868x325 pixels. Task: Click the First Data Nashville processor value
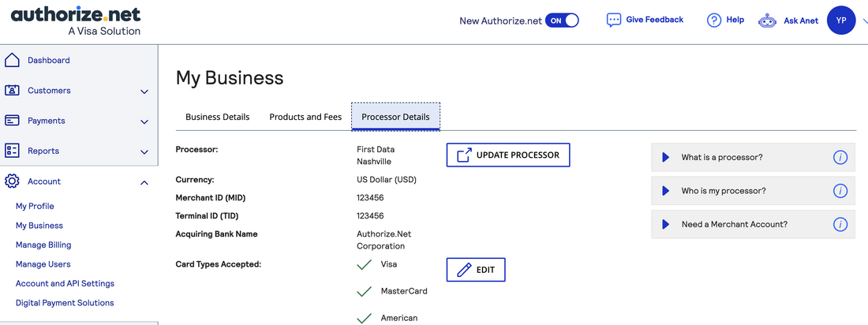(x=376, y=155)
